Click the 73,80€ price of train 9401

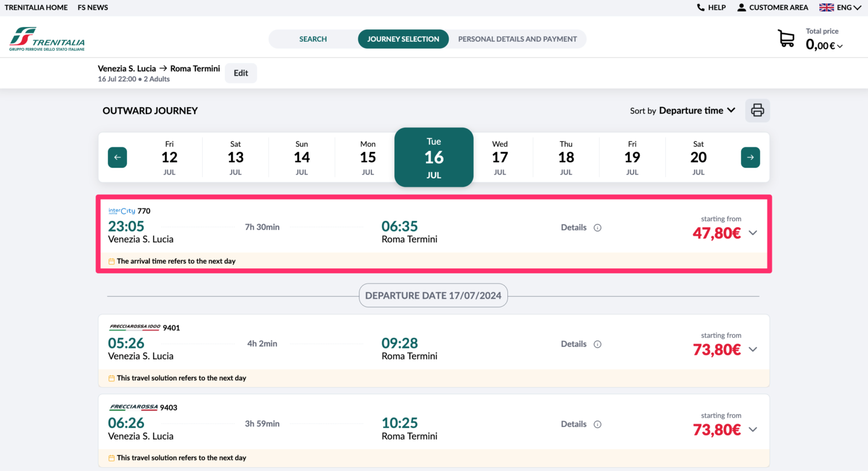coord(717,350)
